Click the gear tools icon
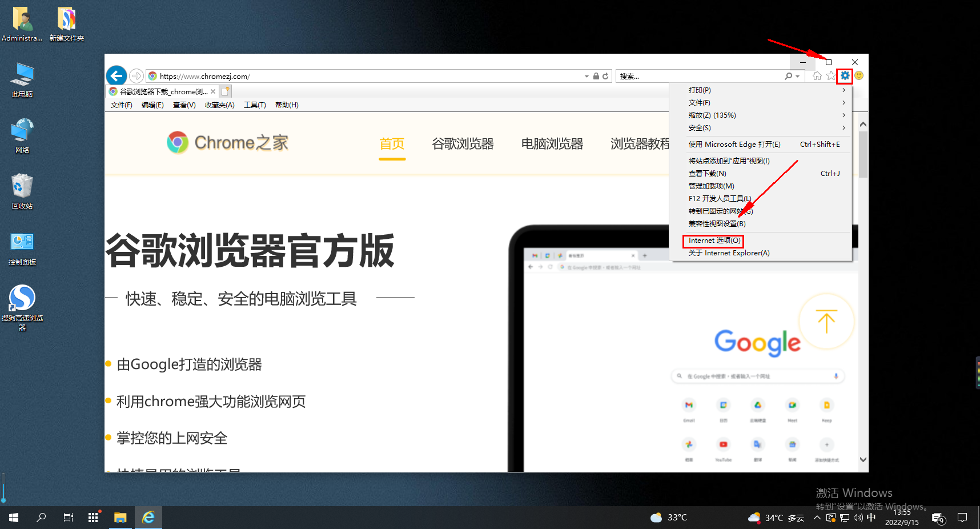The image size is (980, 529). (x=845, y=75)
